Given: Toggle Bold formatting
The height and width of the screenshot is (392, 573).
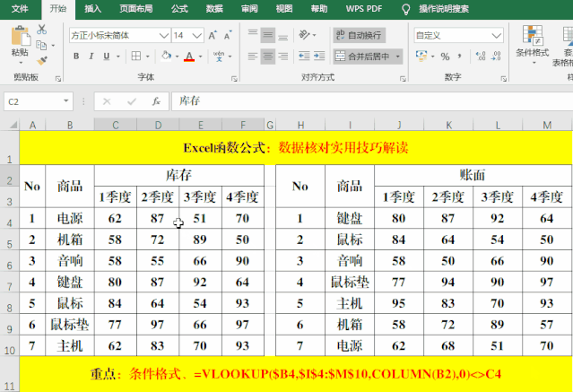Looking at the screenshot, I should 76,56.
